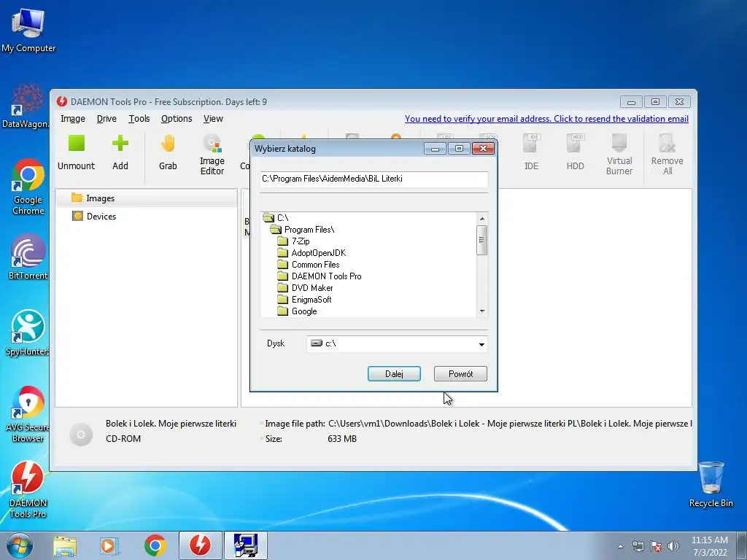747x560 pixels.
Task: Click the taskbar clock
Action: click(x=709, y=546)
